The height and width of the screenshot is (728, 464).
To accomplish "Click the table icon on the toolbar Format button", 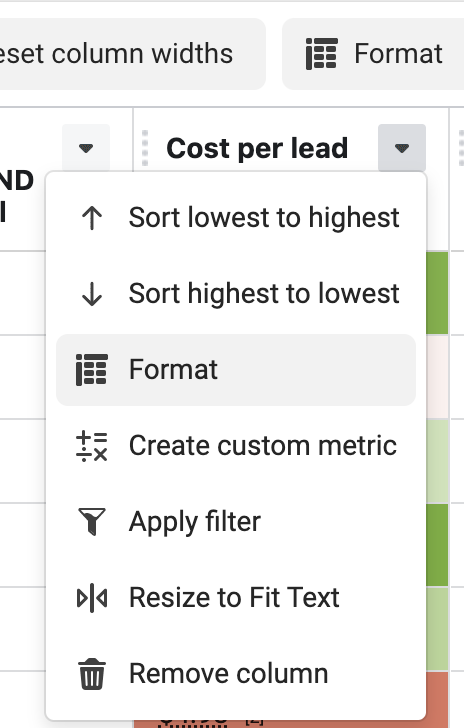I will click(321, 54).
